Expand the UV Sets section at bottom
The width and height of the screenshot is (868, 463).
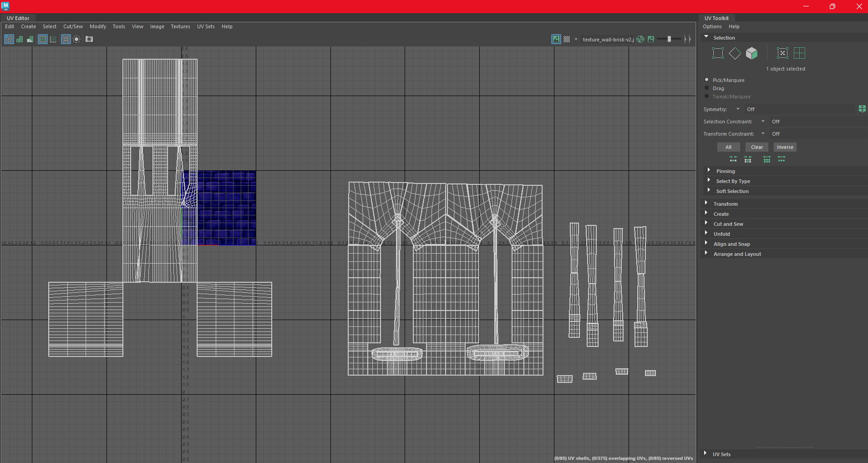784,454
